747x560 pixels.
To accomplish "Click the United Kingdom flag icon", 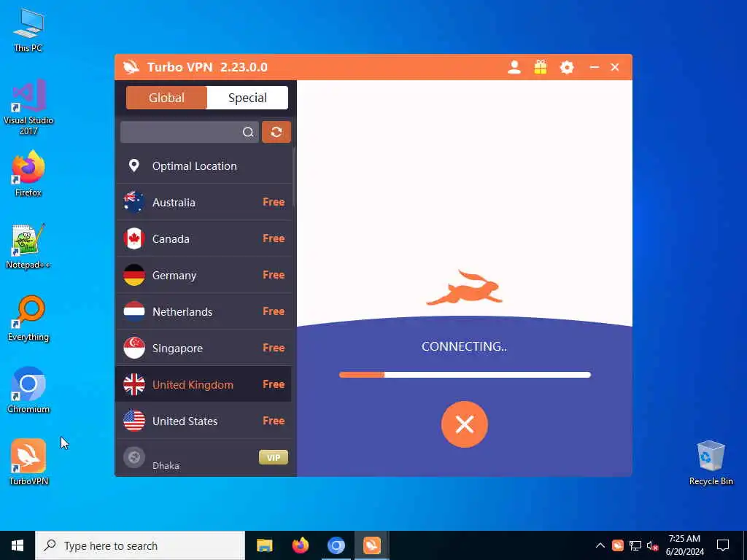I will (134, 384).
